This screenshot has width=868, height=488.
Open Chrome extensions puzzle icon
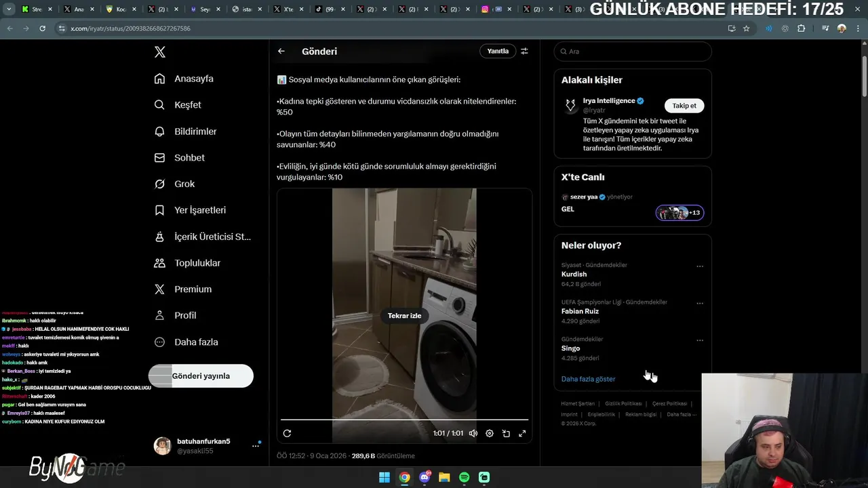click(x=802, y=28)
